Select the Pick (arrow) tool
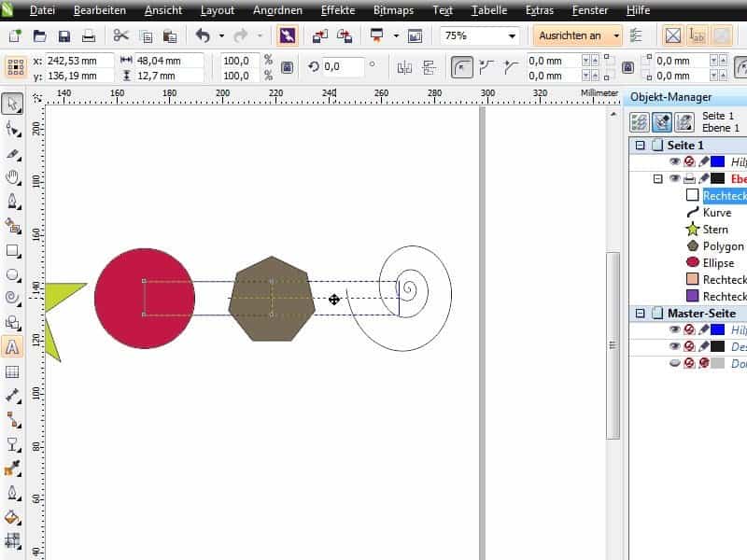 [13, 104]
